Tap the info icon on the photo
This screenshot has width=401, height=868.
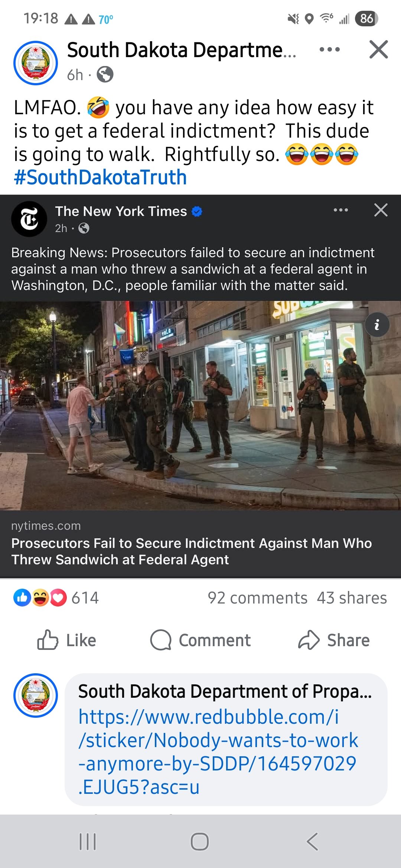click(x=377, y=325)
